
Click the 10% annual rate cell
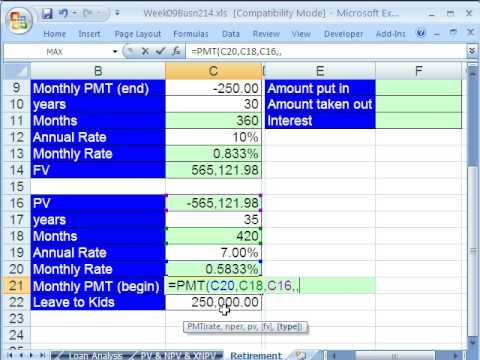(x=213, y=137)
